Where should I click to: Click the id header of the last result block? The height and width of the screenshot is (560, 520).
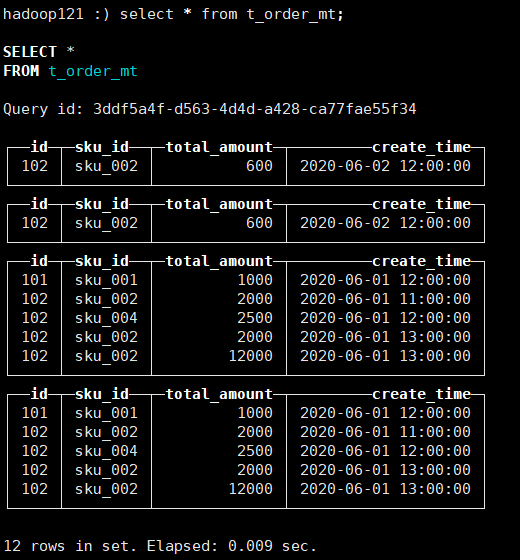39,394
